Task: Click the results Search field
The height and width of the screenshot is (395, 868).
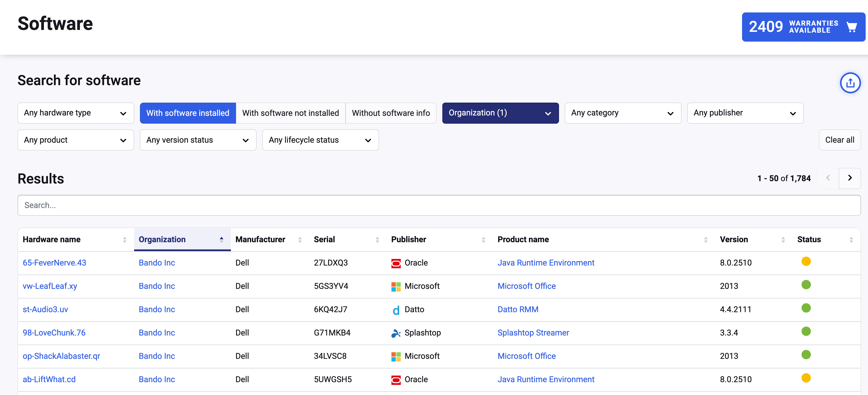Action: pyautogui.click(x=439, y=205)
